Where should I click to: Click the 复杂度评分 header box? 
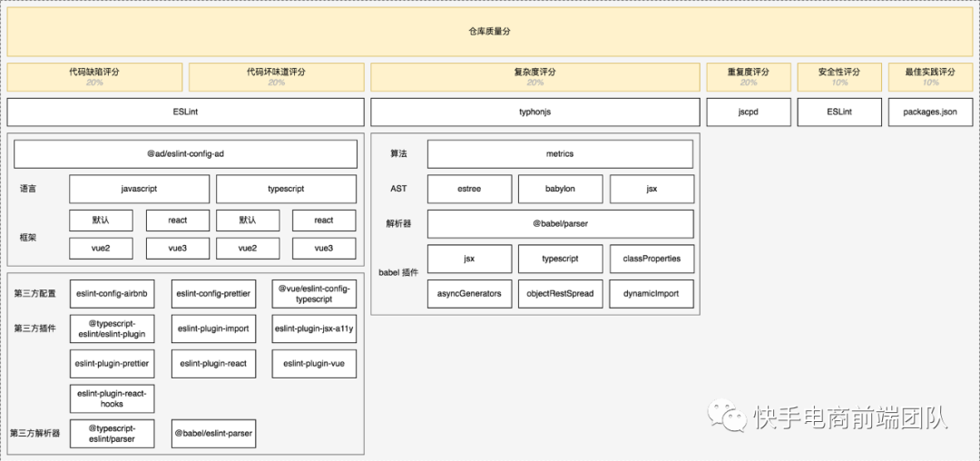pos(535,77)
